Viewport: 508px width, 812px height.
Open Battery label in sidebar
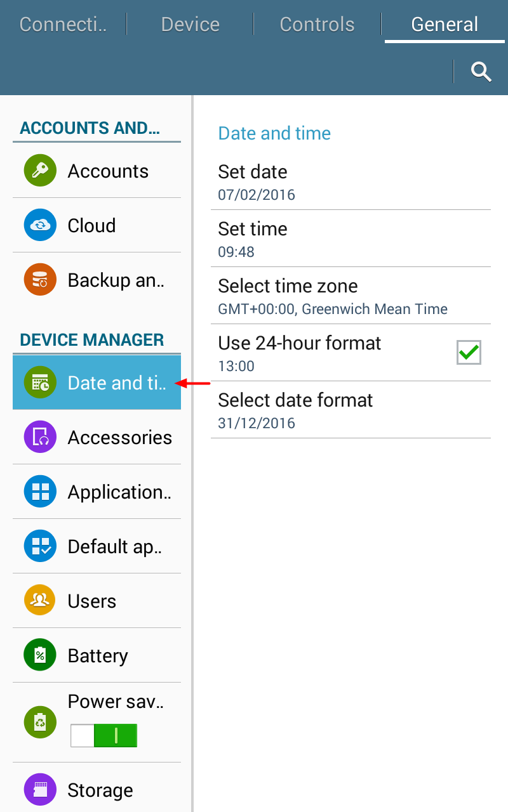click(98, 656)
